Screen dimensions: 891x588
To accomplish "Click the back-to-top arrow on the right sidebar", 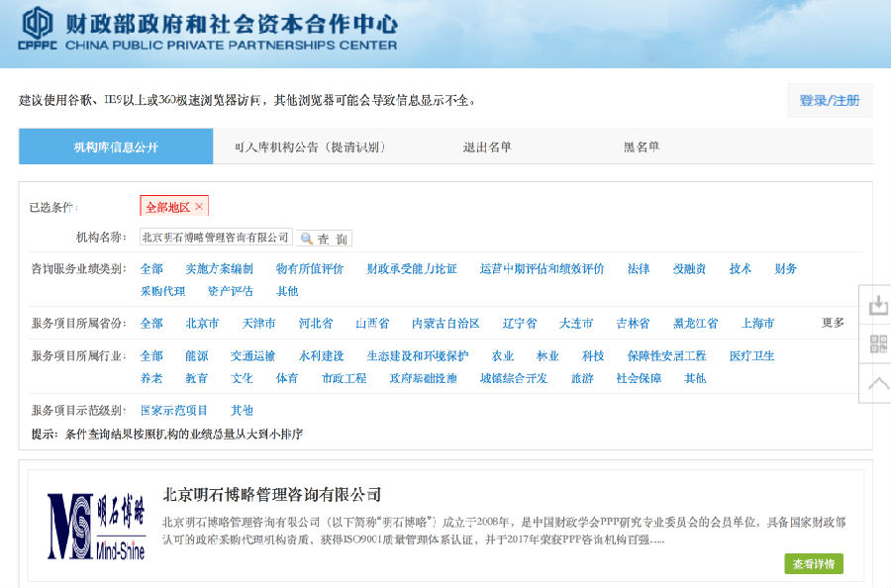I will [x=877, y=384].
